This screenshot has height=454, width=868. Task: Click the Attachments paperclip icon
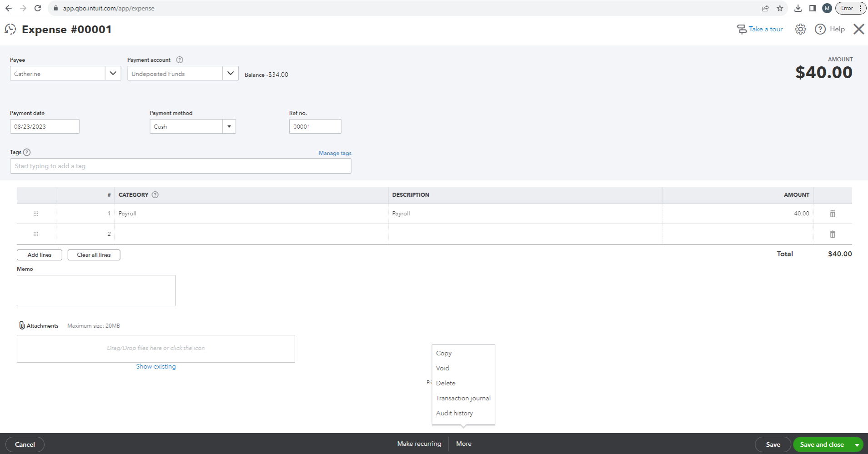click(22, 325)
